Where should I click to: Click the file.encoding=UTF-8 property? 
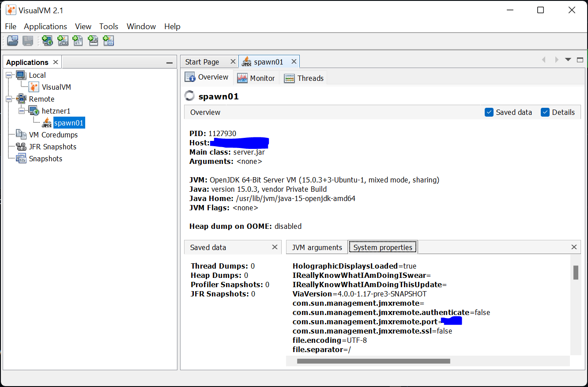(329, 340)
